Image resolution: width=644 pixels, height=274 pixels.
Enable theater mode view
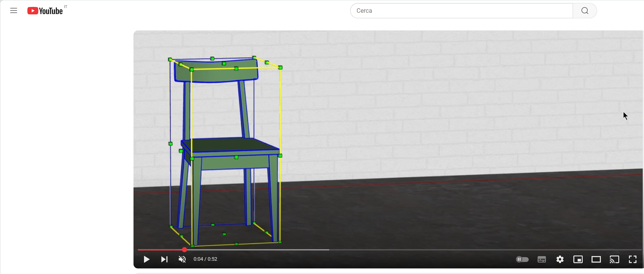(x=596, y=259)
